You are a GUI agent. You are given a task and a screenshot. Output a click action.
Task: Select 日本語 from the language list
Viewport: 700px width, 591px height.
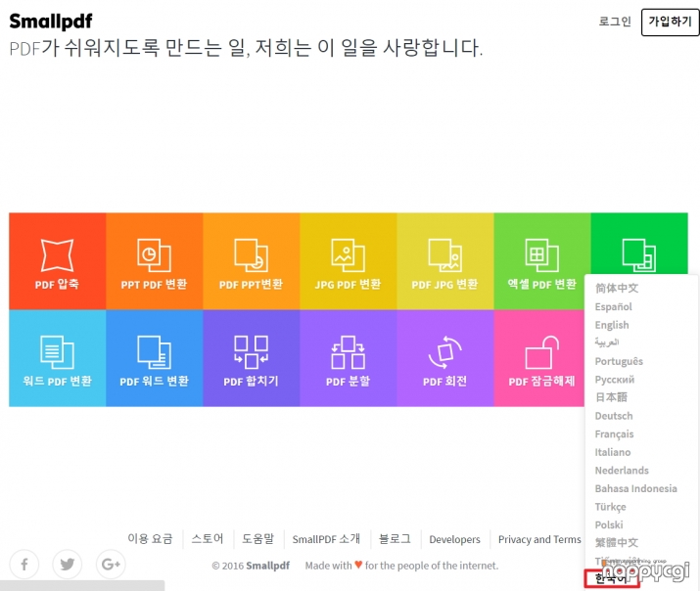coord(611,397)
